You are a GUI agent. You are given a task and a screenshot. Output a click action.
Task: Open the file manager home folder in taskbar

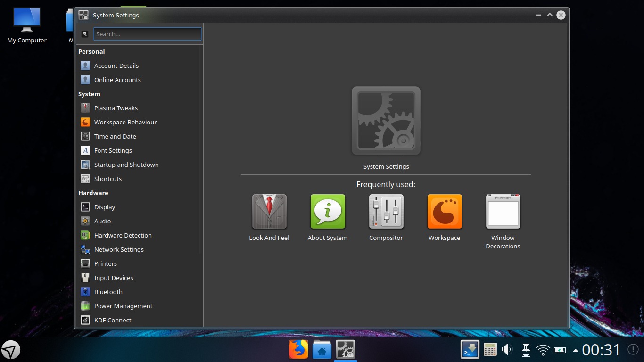point(322,350)
